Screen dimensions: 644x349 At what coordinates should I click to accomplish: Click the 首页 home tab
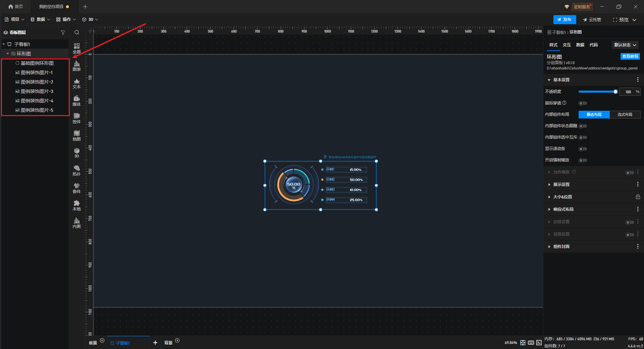tap(16, 7)
